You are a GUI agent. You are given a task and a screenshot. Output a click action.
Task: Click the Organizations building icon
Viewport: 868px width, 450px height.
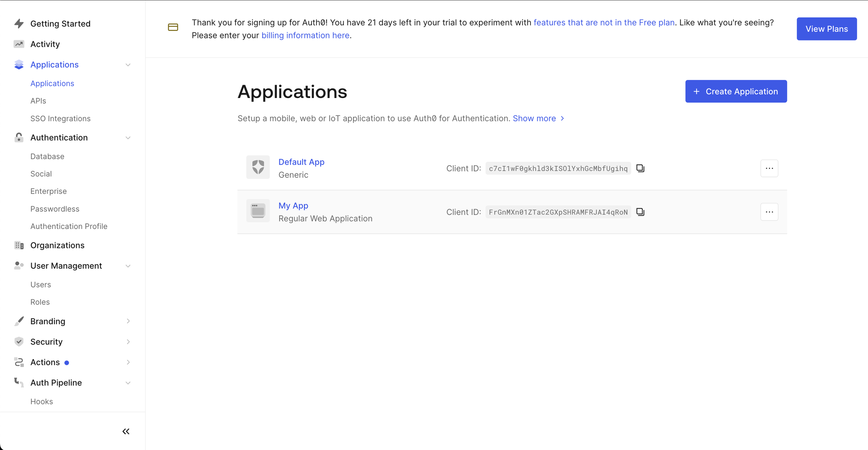coord(19,245)
